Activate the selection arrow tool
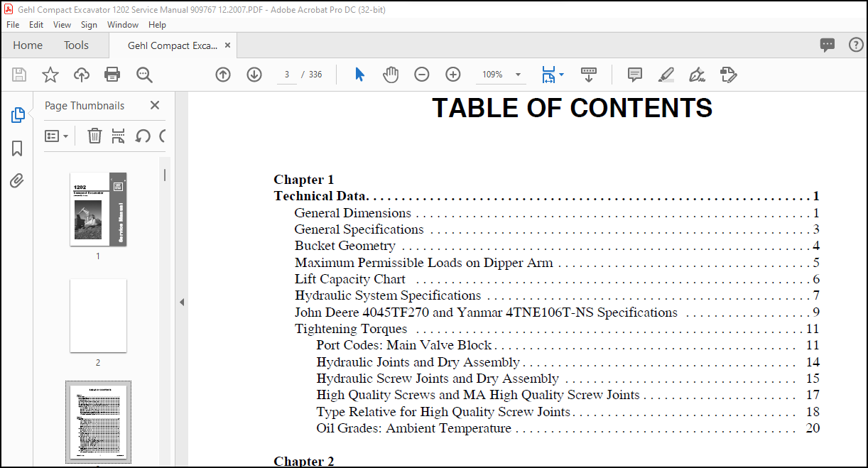Screen dimensions: 868x468 (359, 75)
